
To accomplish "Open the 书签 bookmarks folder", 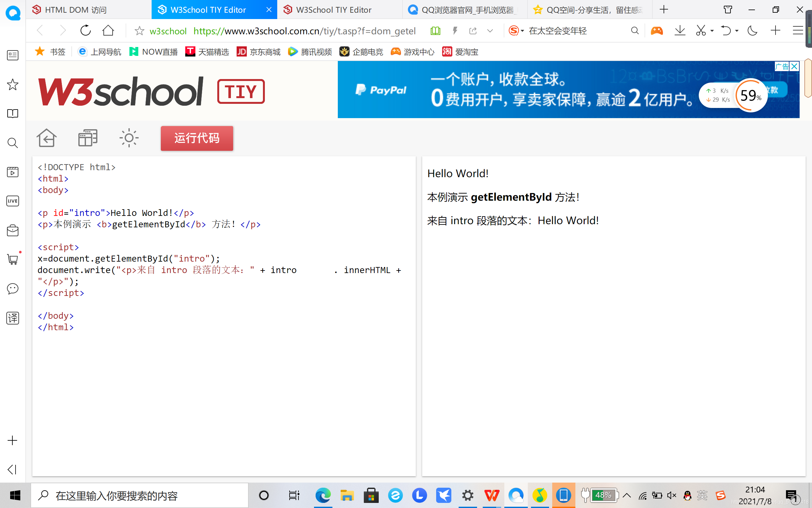I will [50, 52].
